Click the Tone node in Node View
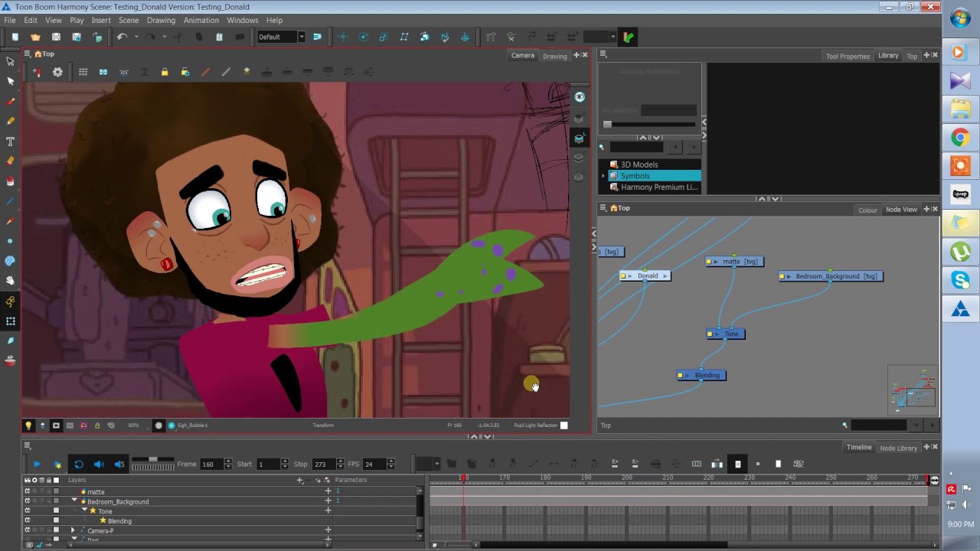Viewport: 980px width, 551px height. [x=725, y=334]
